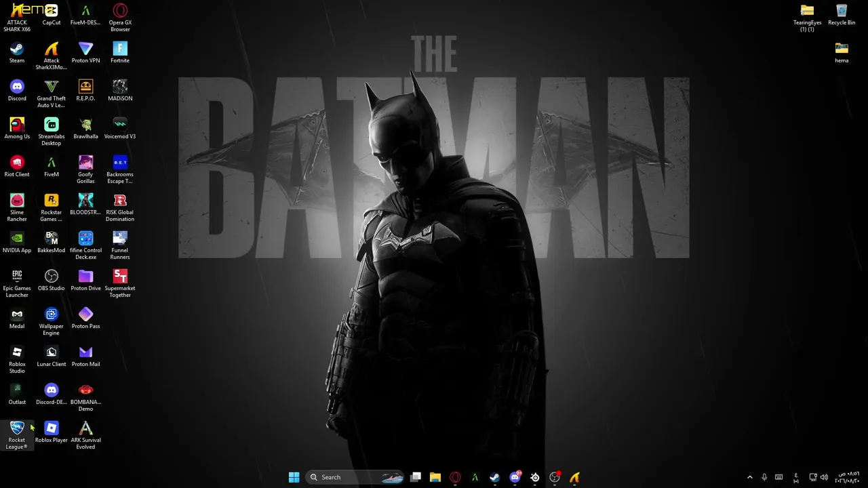Open File Explorer from the taskbar
Viewport: 868px width, 488px height.
[x=435, y=477]
